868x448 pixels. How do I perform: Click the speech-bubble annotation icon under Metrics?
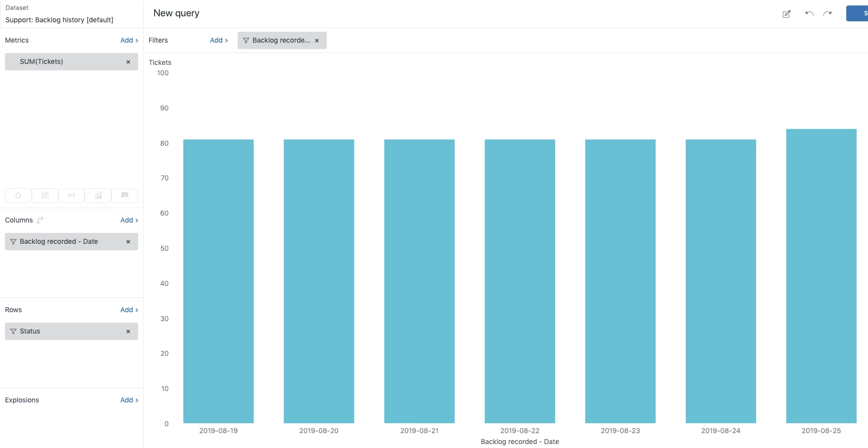[125, 195]
